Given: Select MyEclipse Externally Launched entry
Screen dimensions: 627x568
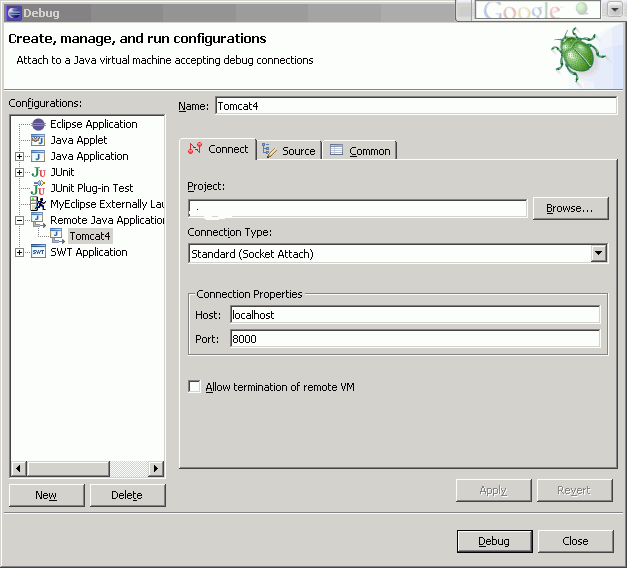Looking at the screenshot, I should [107, 204].
